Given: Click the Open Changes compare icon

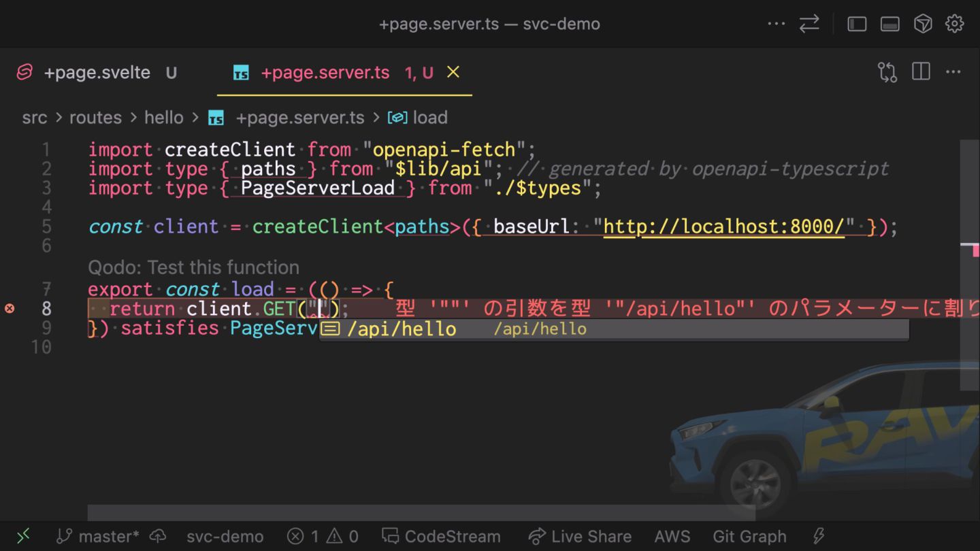Looking at the screenshot, I should pos(887,72).
